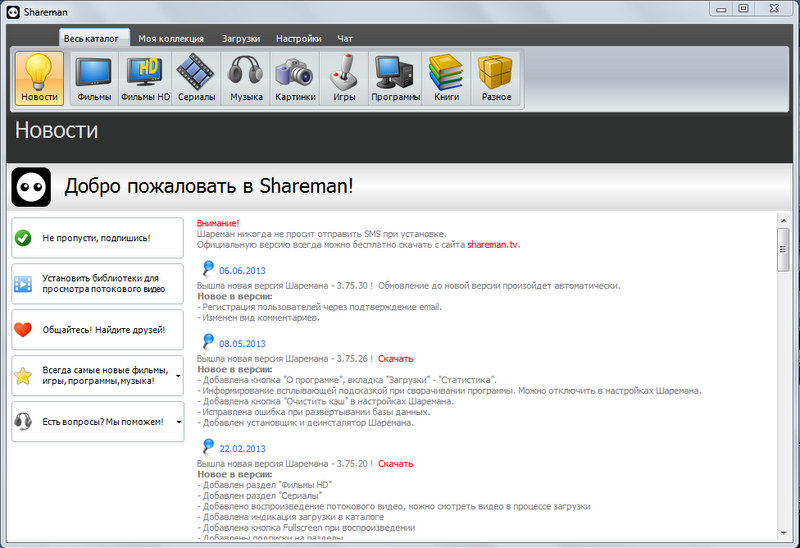This screenshot has height=548, width=800.
Task: Maximize the Shareman window
Action: 743,8
